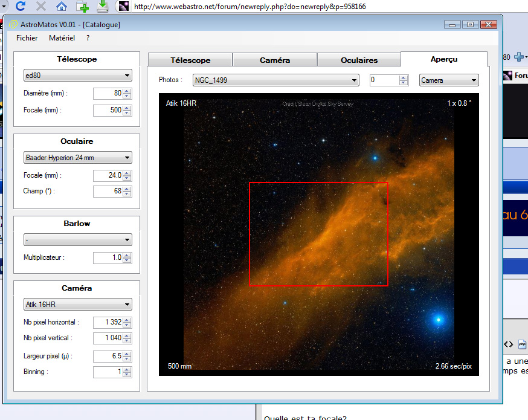Click the browser refresh icon

pos(21,5)
